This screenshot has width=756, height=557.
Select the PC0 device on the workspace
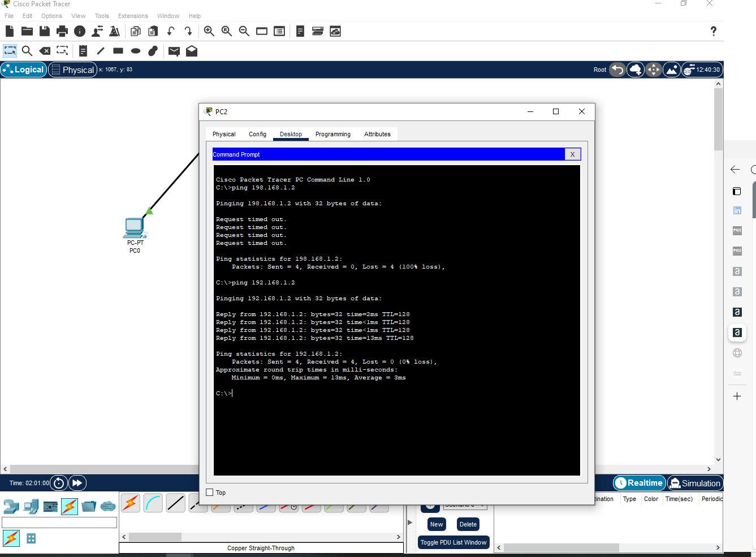click(x=135, y=228)
